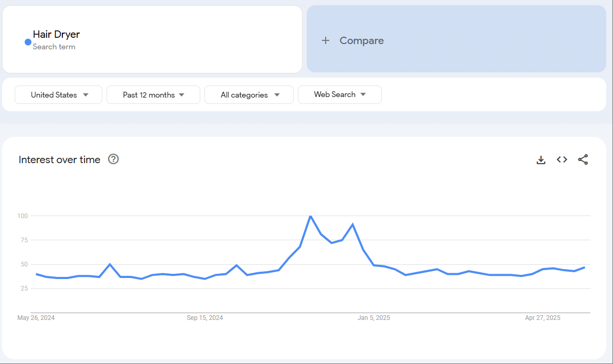Open the embed code view for the chart

pyautogui.click(x=562, y=159)
